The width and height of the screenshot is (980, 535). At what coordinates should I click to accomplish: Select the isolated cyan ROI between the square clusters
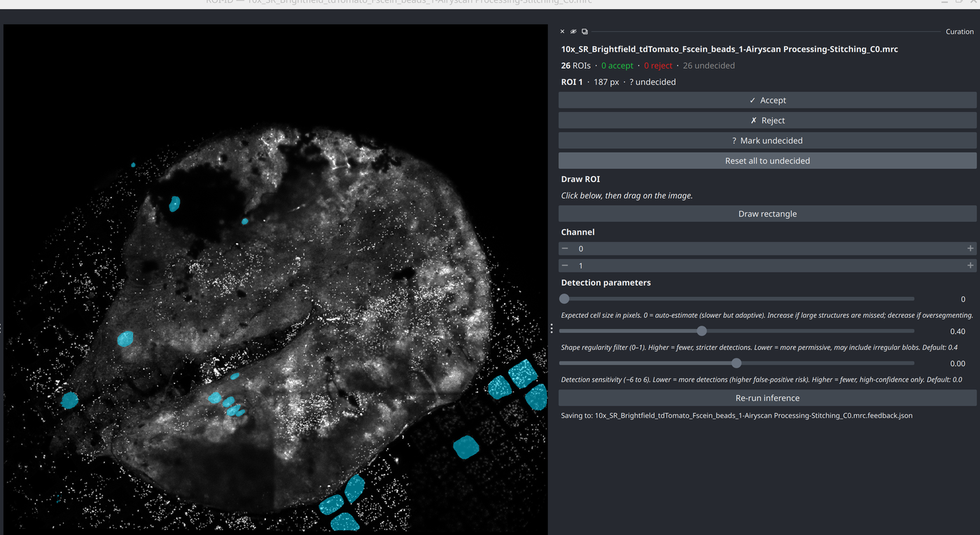[x=465, y=447]
